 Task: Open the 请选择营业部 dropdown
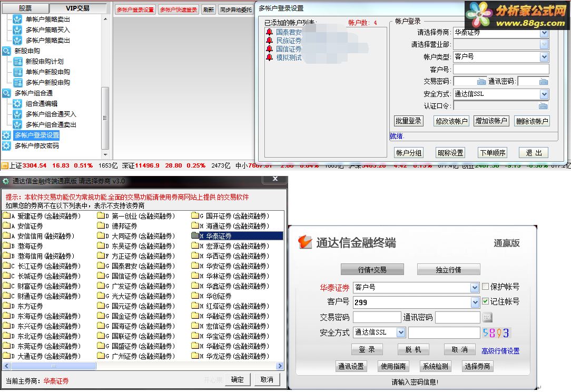click(544, 44)
